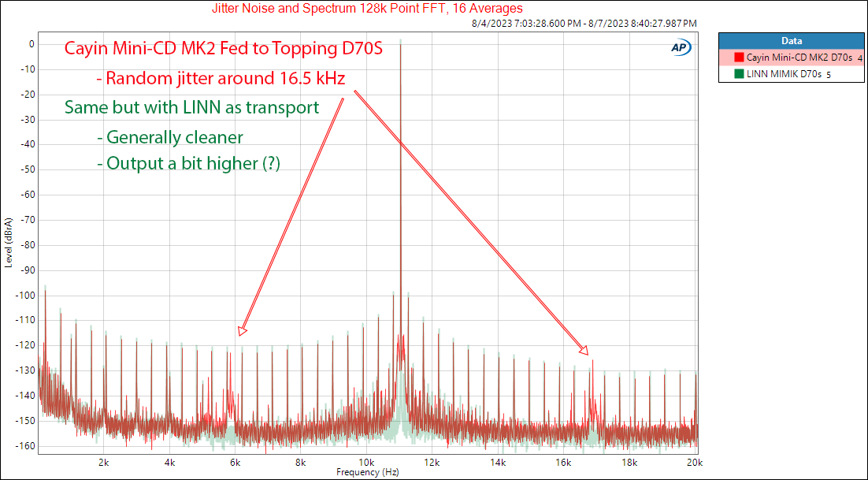Click the -50 level axis tick label
Viewport: 868px width, 480px height.
pos(28,169)
